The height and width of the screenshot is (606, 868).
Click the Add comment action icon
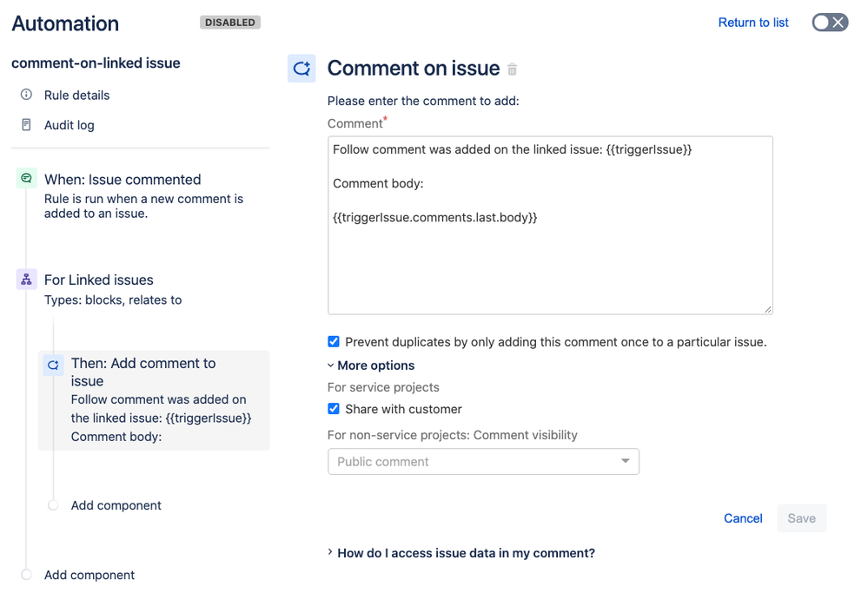click(53, 366)
